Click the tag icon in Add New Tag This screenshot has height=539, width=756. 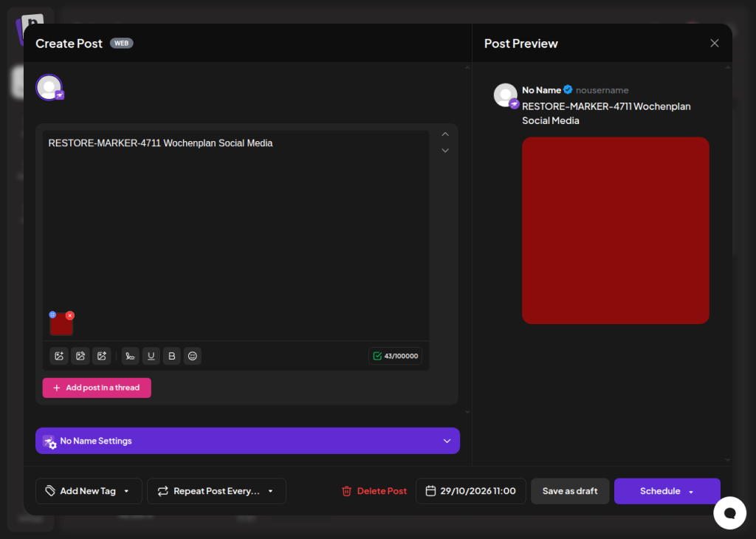[x=50, y=491]
